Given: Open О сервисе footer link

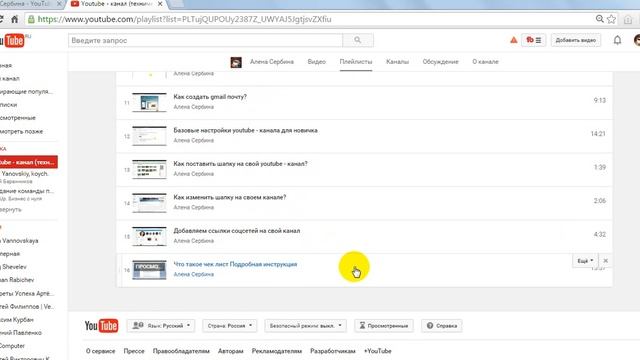Looking at the screenshot, I should pyautogui.click(x=100, y=351).
